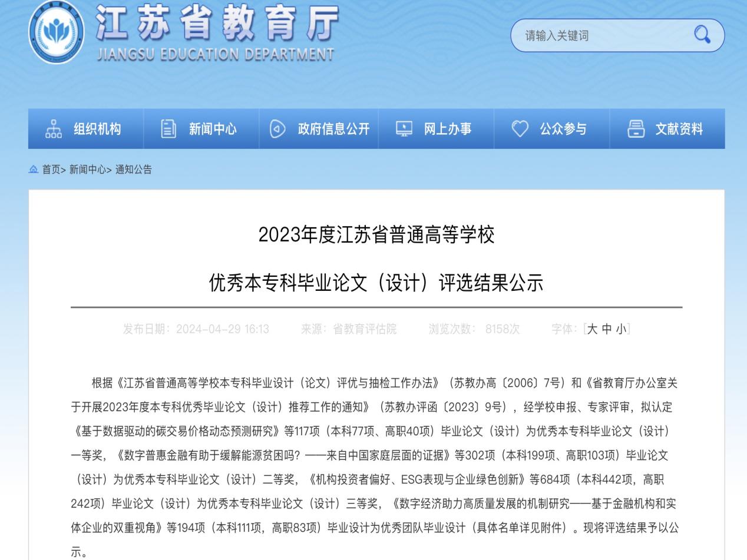Open the 新闻中心 navigation menu

pyautogui.click(x=213, y=129)
